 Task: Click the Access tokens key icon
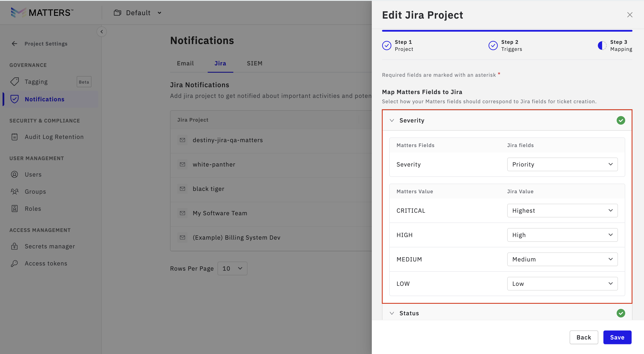[15, 263]
